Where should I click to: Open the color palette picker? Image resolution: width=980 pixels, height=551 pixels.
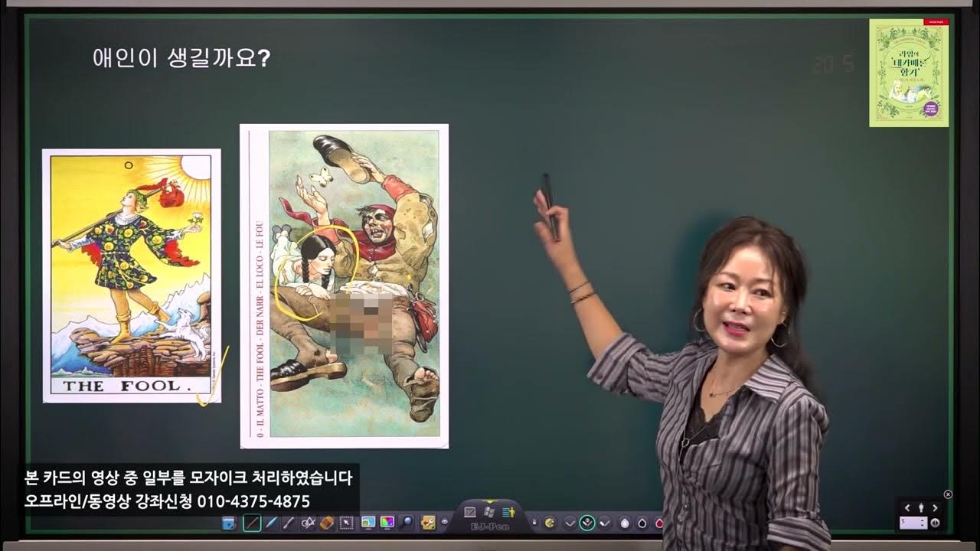387,523
